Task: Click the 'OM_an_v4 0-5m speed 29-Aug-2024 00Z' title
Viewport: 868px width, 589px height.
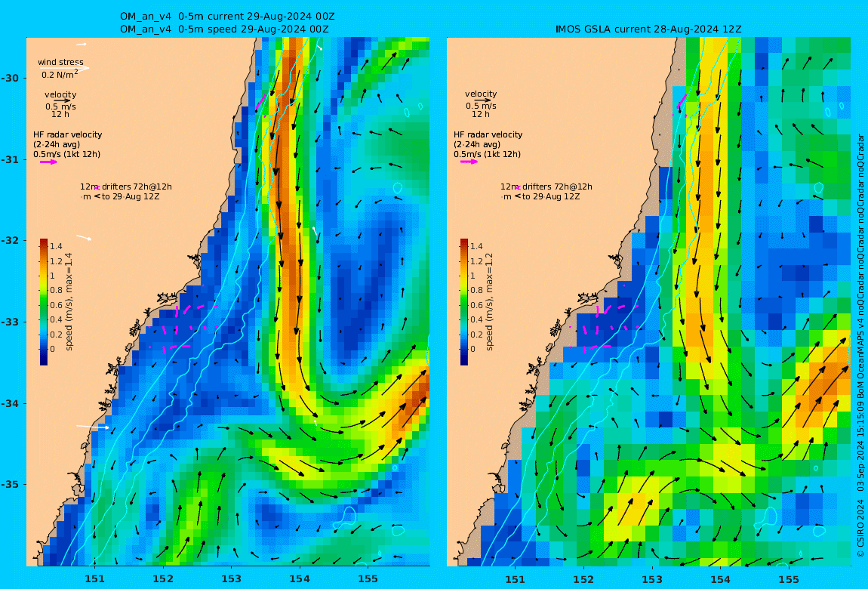Action: 224,29
